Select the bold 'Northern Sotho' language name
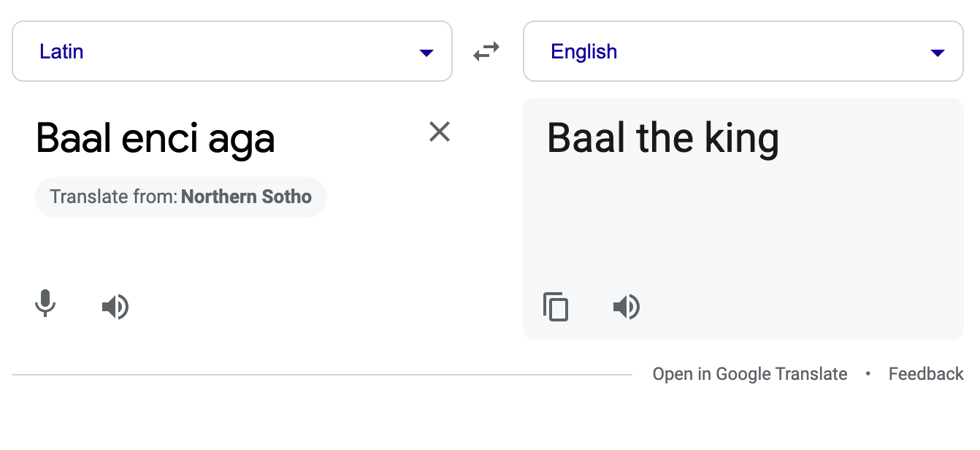This screenshot has width=980, height=450. [x=246, y=197]
